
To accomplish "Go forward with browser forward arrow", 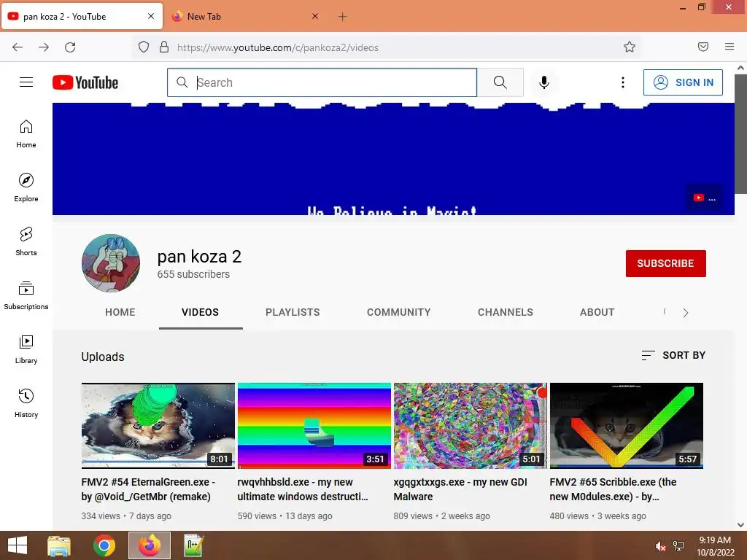I will (44, 47).
